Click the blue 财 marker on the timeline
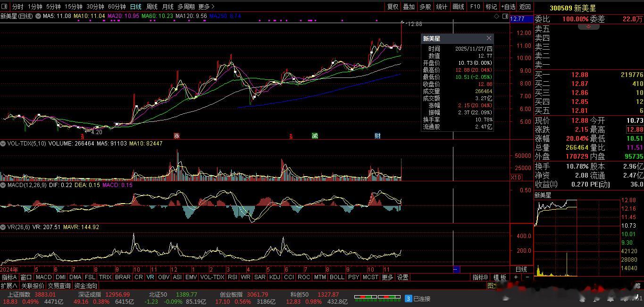 pyautogui.click(x=377, y=136)
